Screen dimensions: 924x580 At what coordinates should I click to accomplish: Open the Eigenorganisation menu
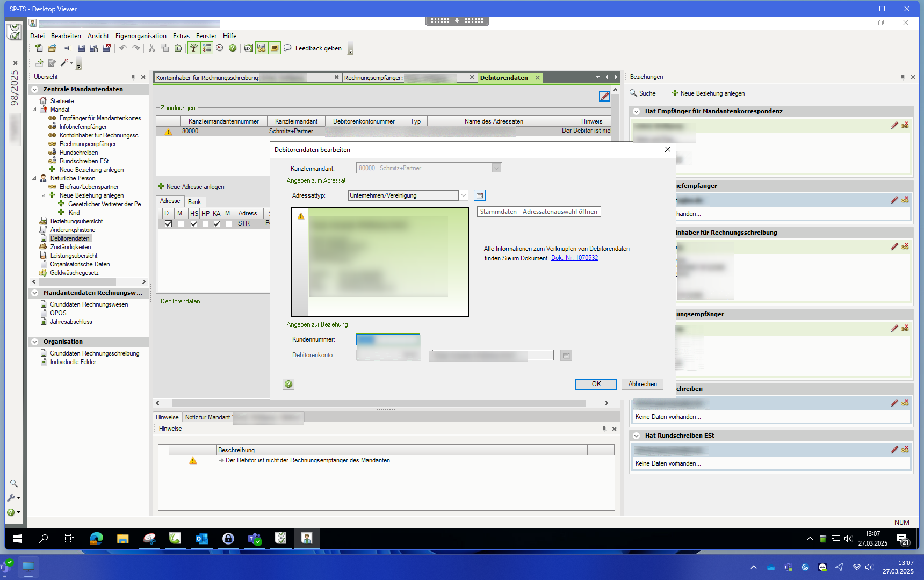coord(141,36)
